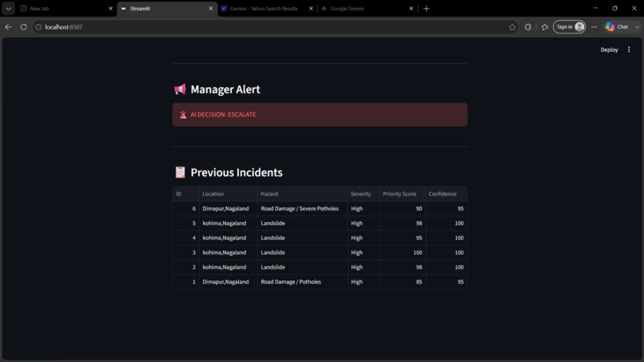
Task: Expand the Chat dropdown arrow
Action: 637,26
